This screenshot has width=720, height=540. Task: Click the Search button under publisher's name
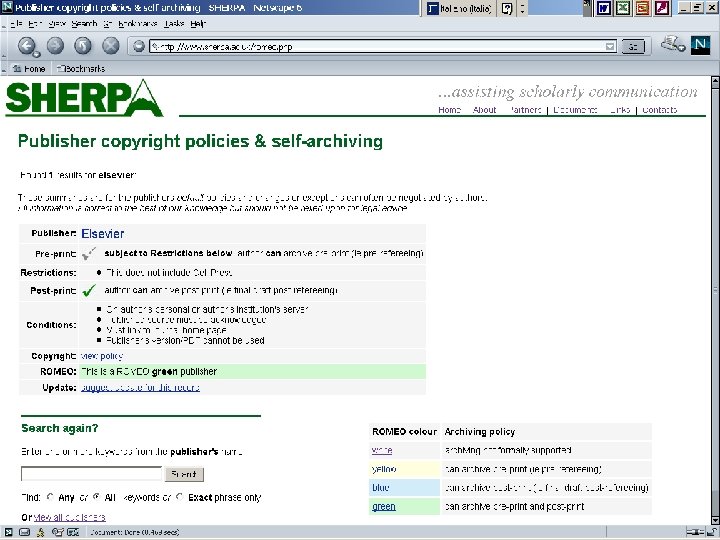tap(184, 474)
